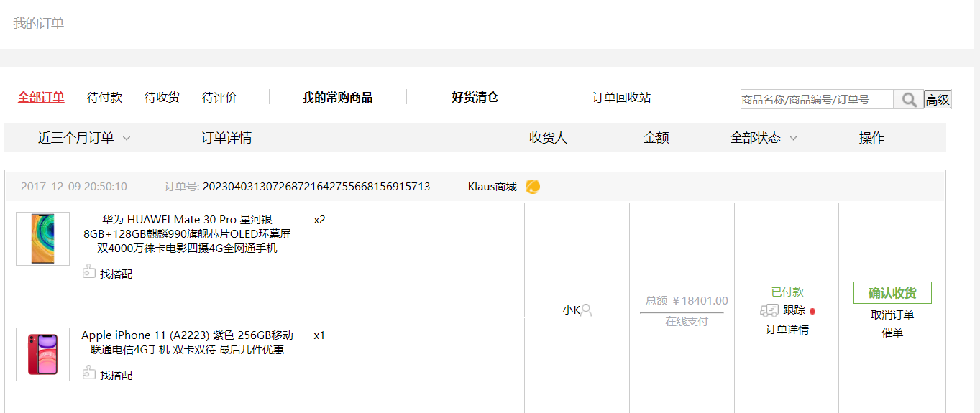Click the 我的订单 page heading
980x413 pixels.
click(38, 24)
